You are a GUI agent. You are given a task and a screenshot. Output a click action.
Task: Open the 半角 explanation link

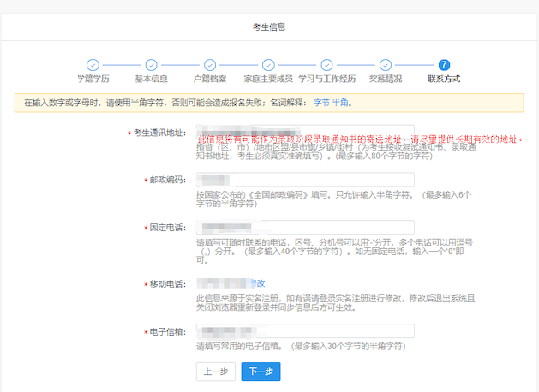(340, 103)
